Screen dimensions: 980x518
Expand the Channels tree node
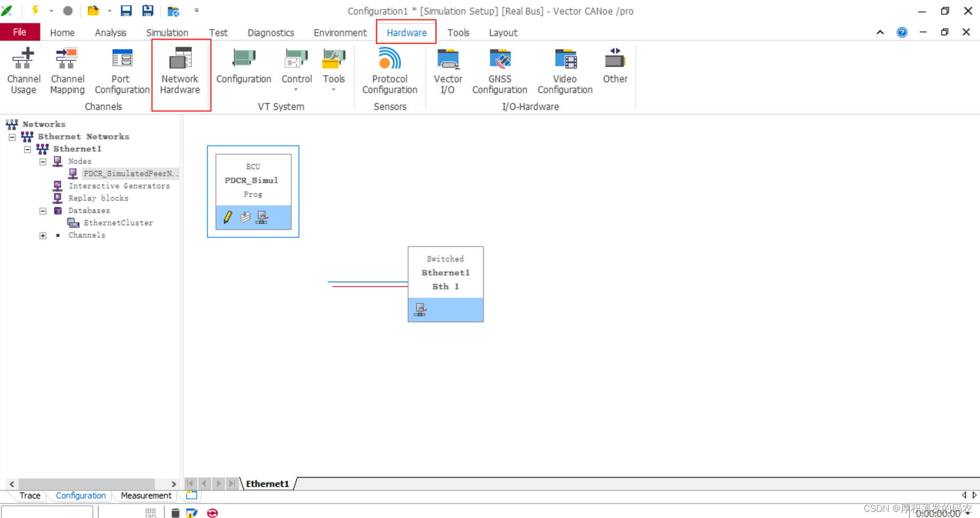coord(43,235)
